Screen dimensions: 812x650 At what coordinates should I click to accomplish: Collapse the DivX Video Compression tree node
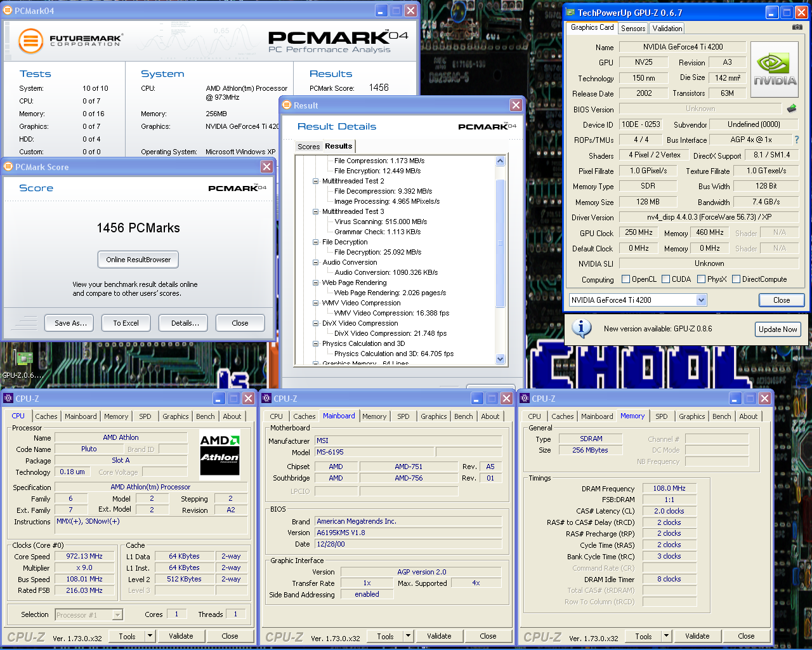(x=316, y=323)
